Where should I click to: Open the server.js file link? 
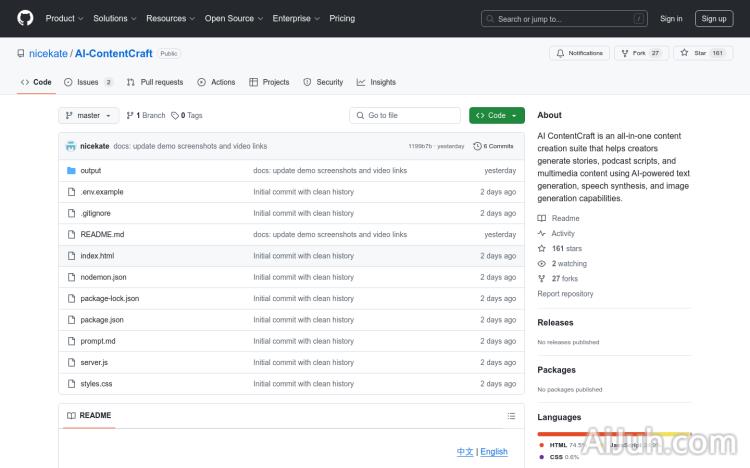tap(94, 362)
